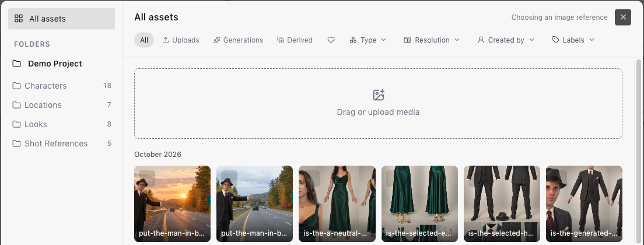This screenshot has height=245, width=644.
Task: Open All assets in the sidebar
Action: coord(61,19)
